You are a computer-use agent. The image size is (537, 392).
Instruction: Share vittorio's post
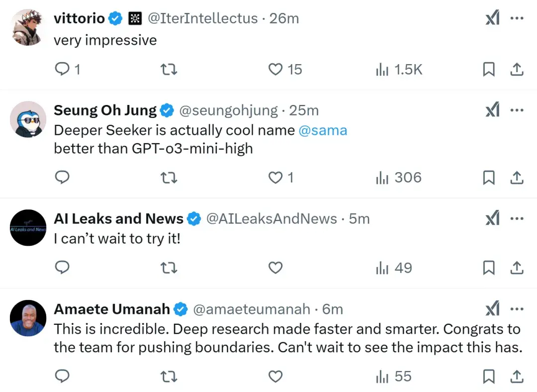click(517, 69)
